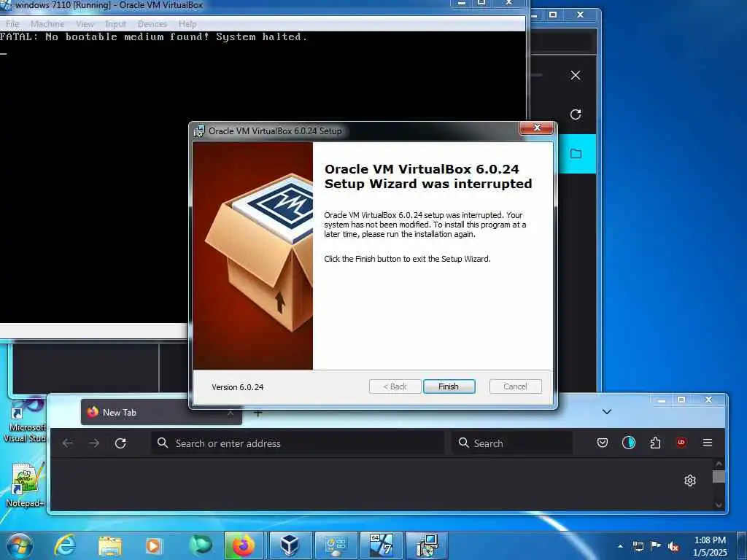This screenshot has height=560, width=747.
Task: Click the Firefox scrollbar up arrow
Action: tap(719, 464)
